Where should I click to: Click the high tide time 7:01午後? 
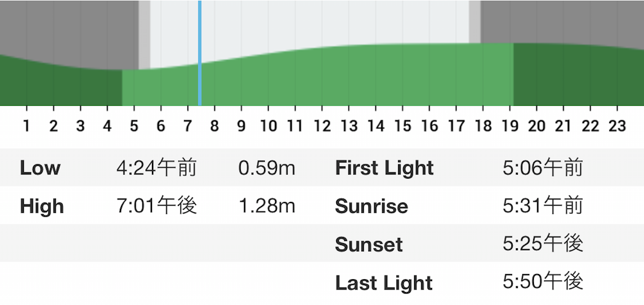pyautogui.click(x=157, y=206)
